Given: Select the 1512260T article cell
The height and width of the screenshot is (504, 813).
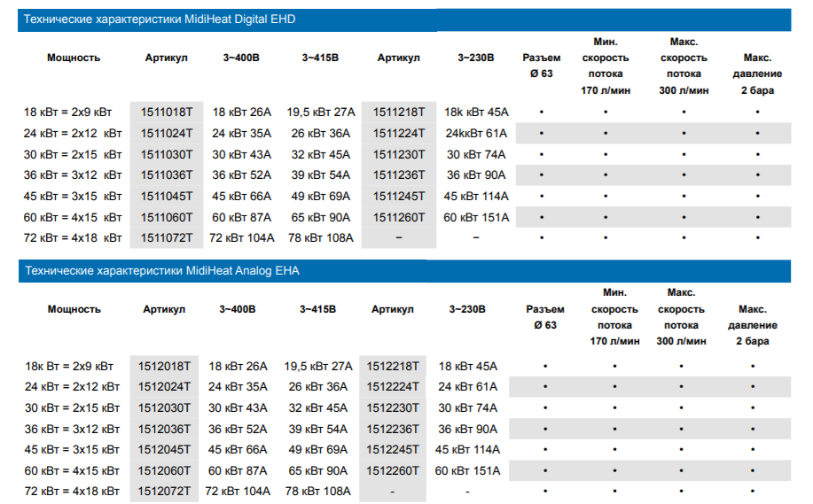Looking at the screenshot, I should (x=393, y=470).
